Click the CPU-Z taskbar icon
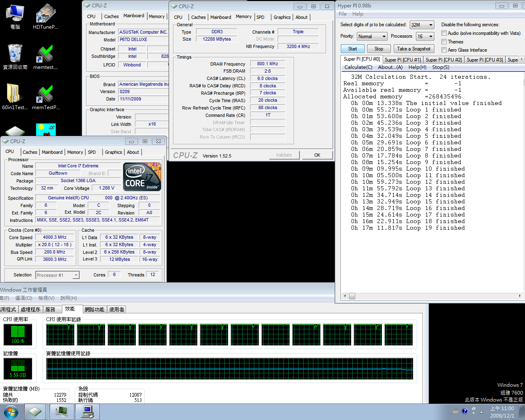This screenshot has height=420, width=525. point(35,411)
